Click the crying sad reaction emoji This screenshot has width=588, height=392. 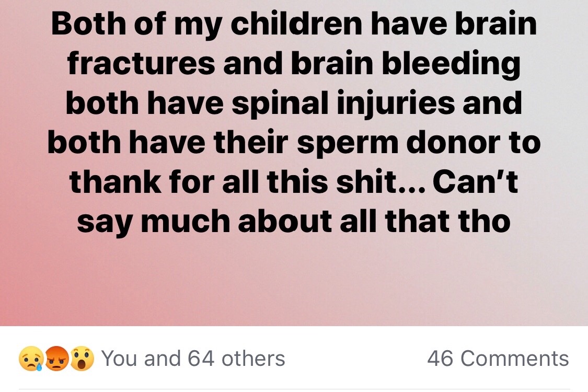31,358
